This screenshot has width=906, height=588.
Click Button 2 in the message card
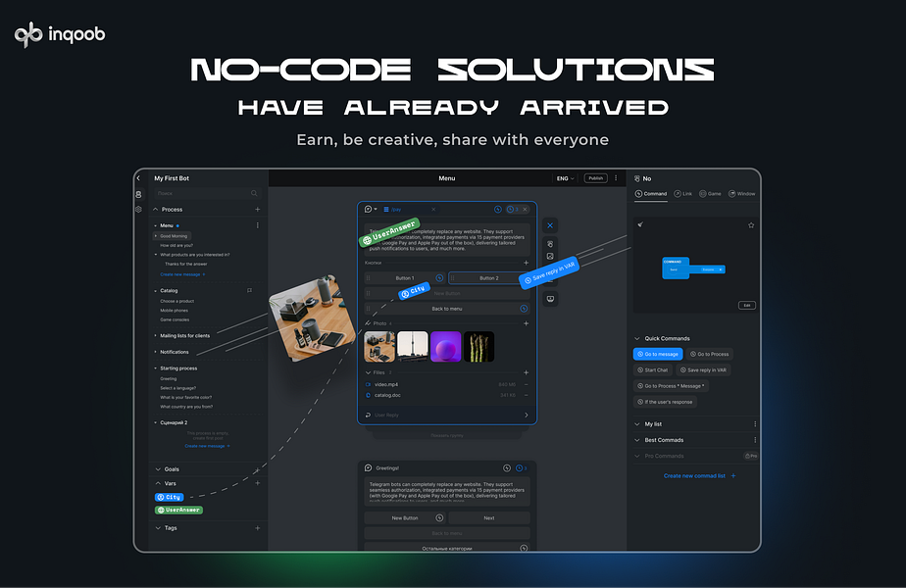click(489, 277)
